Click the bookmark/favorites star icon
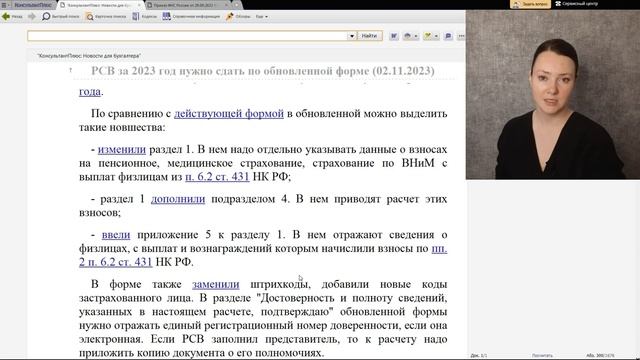This screenshot has height=360, width=640. (x=427, y=36)
